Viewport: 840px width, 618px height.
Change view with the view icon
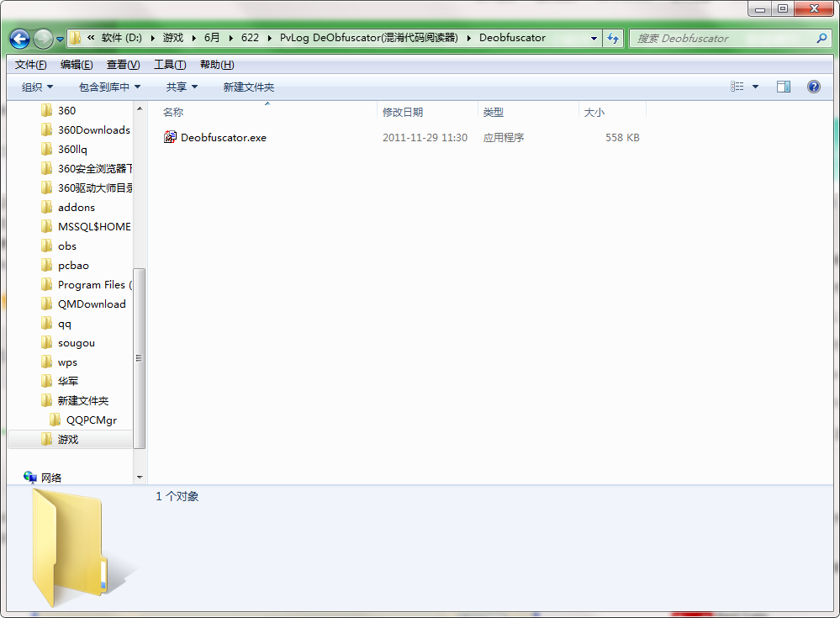737,87
